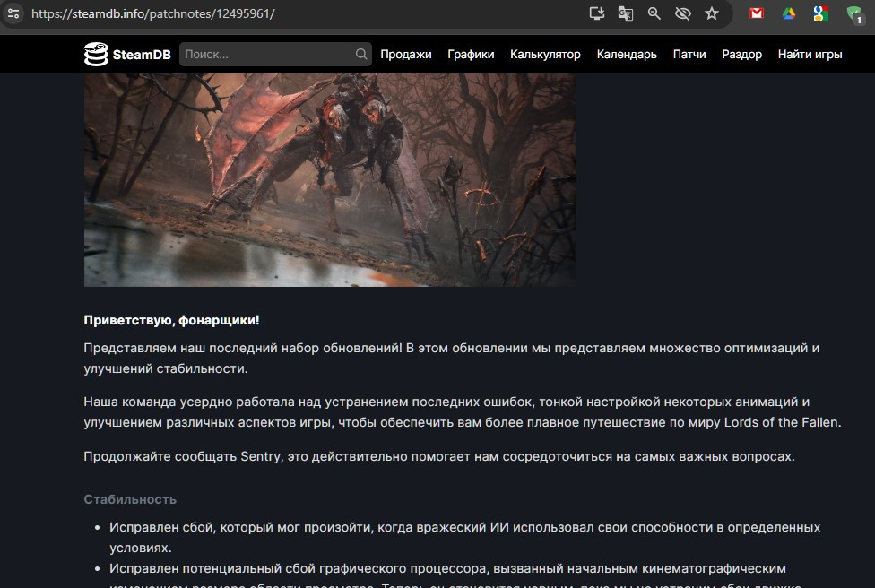Viewport: 875px width, 588px height.
Task: Open Калькулятор from the navigation bar
Action: coord(545,55)
